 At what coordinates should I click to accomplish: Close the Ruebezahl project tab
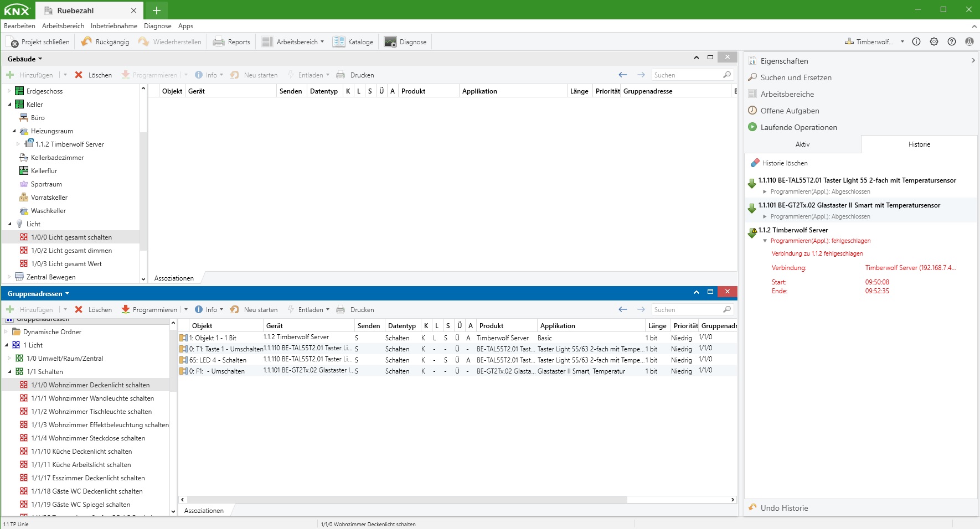[x=133, y=11]
